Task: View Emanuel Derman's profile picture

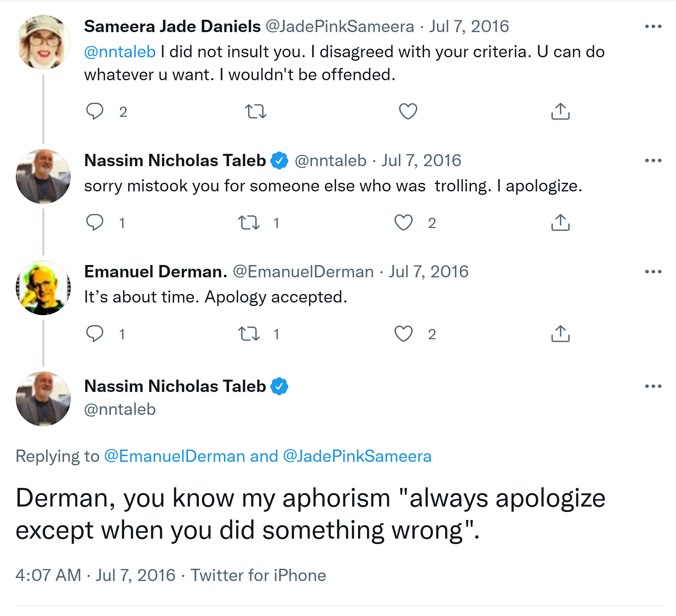Action: point(43,288)
